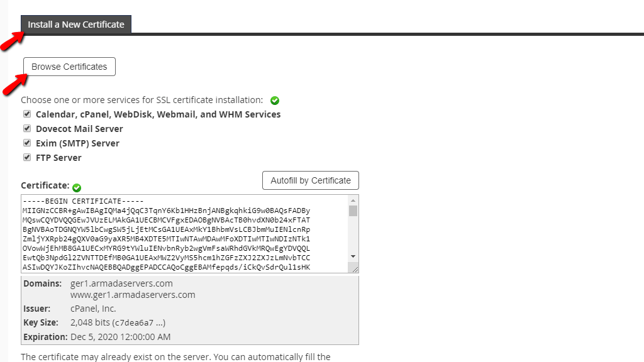
Task: Select the www.ger1.armadaservers.com domain text
Action: tap(133, 295)
